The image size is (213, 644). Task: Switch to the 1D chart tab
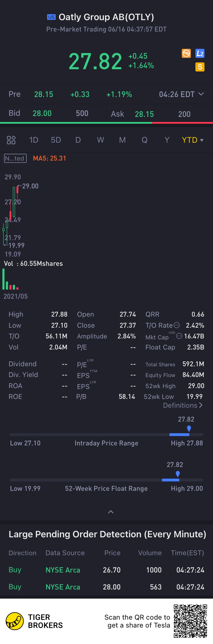[x=34, y=140]
